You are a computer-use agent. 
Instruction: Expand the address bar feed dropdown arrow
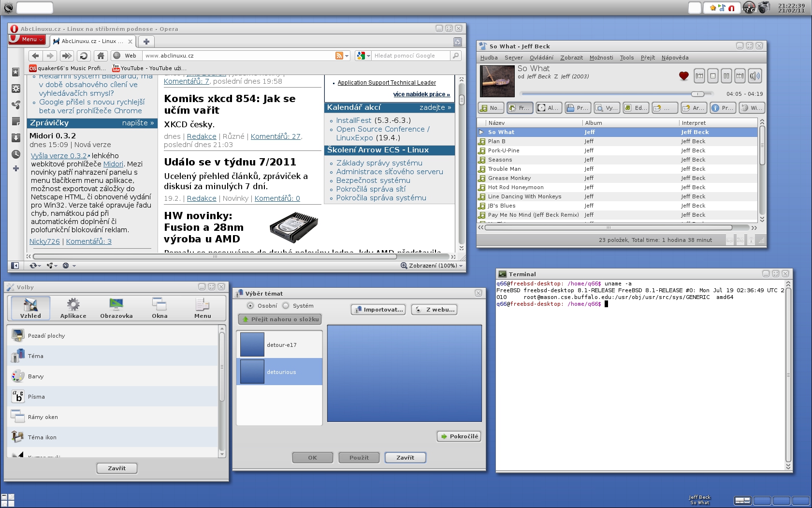(347, 56)
